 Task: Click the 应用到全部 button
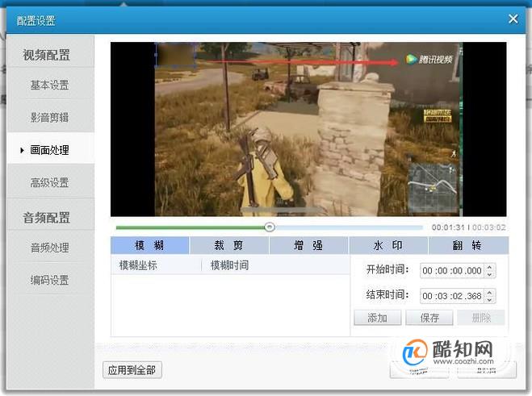click(132, 370)
